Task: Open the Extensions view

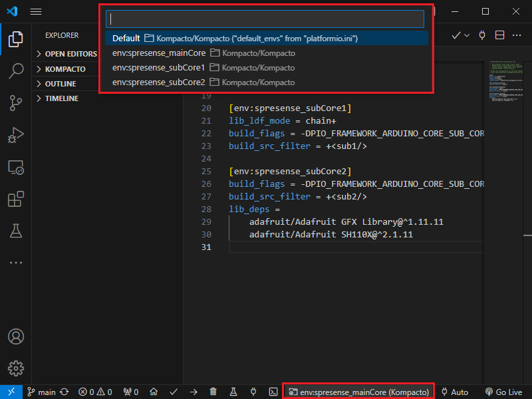Action: 16,199
